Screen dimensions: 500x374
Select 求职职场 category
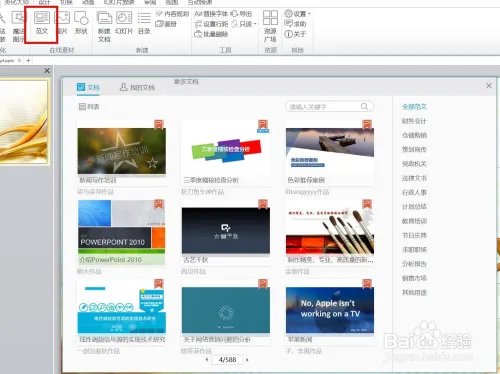[414, 250]
